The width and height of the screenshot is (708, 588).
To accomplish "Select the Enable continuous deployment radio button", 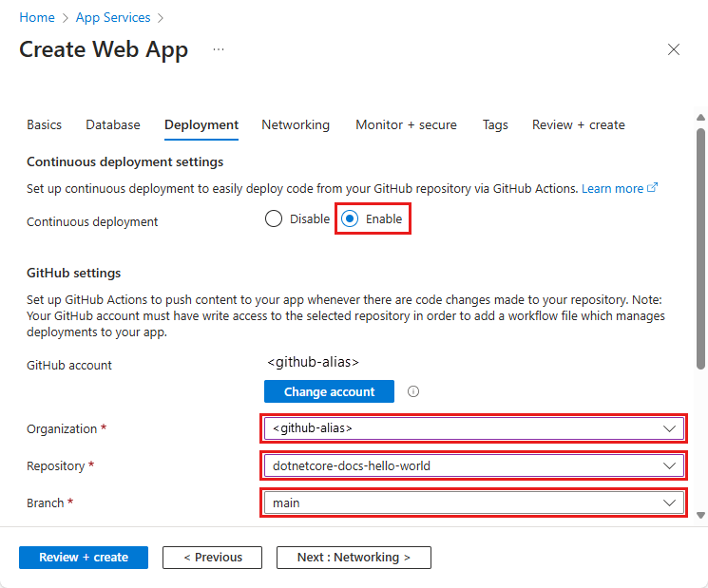I will 350,218.
